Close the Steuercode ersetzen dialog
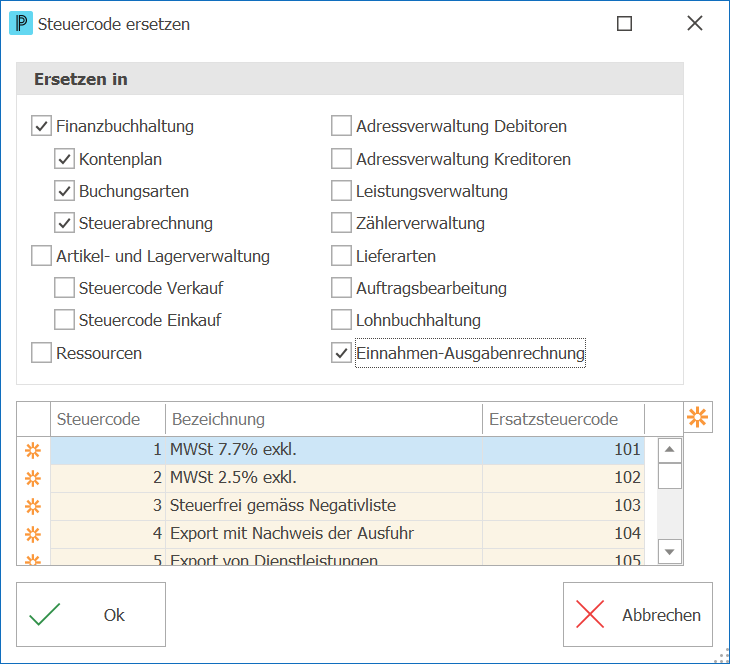This screenshot has height=664, width=730. coord(695,23)
